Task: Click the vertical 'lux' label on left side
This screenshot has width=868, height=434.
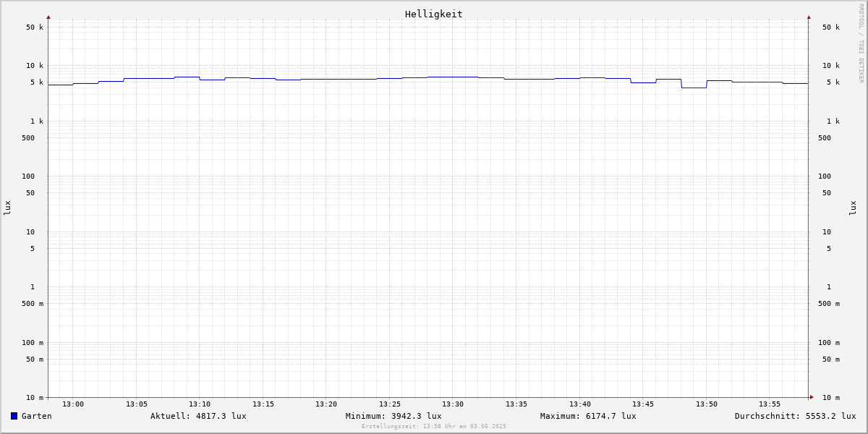Action: 7,208
